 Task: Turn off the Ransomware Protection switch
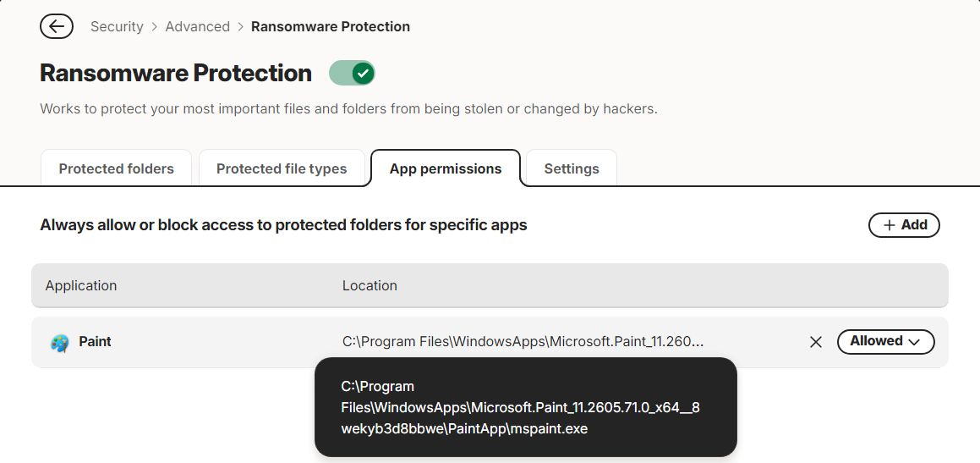(x=352, y=73)
